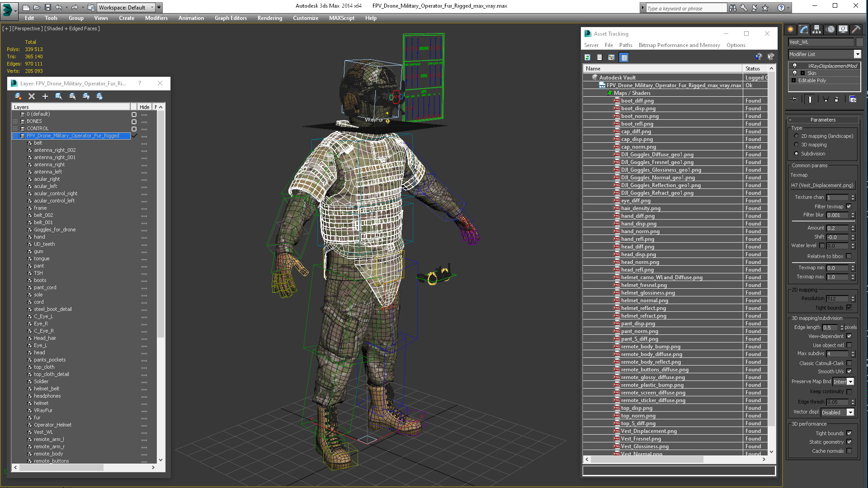Click Tree View icon in Asset Tracking toolbar
The width and height of the screenshot is (868, 488).
coord(612,57)
